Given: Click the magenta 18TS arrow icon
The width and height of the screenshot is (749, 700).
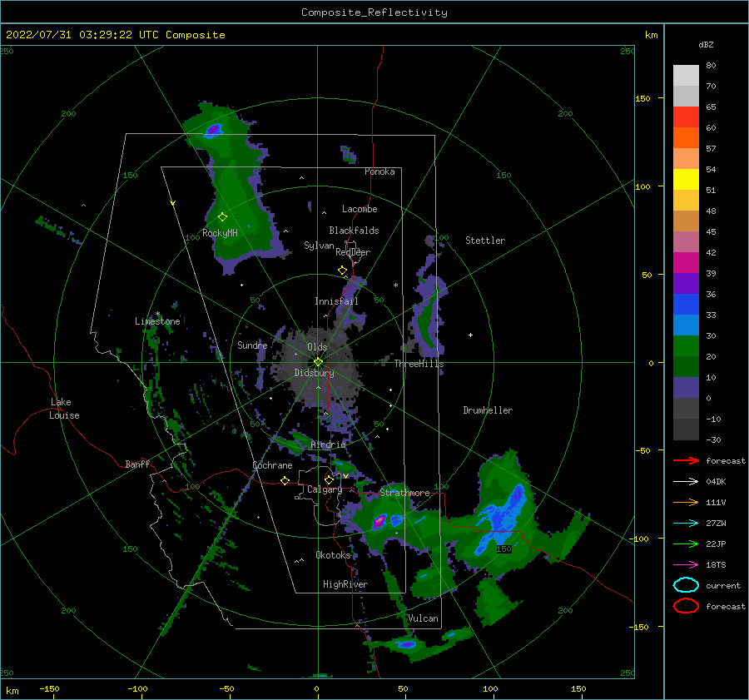Looking at the screenshot, I should 686,565.
